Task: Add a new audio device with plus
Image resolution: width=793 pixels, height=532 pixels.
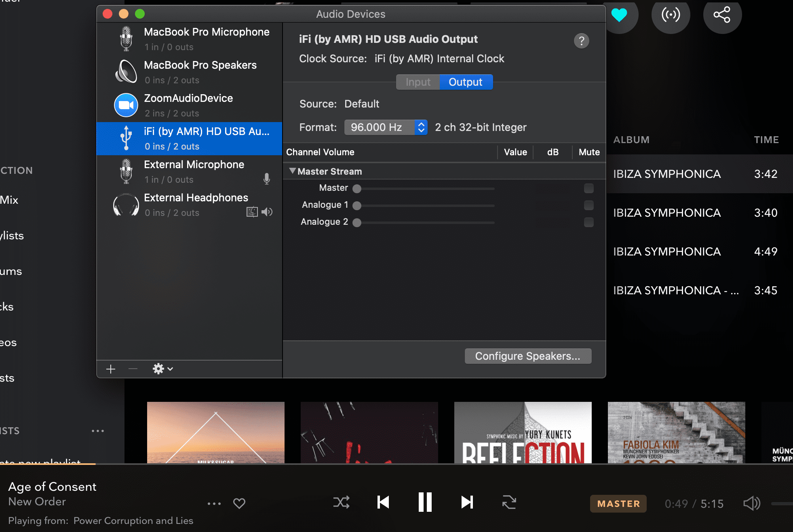Action: 111,369
